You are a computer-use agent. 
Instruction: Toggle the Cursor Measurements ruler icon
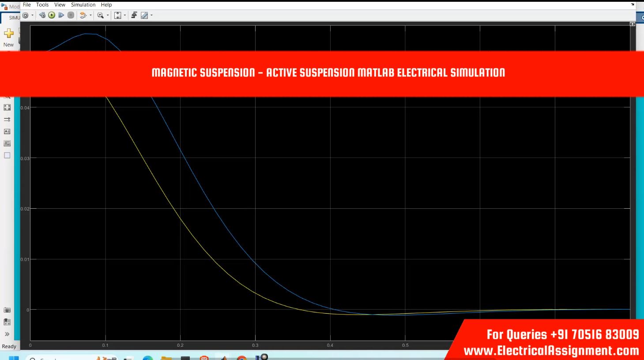tap(144, 15)
